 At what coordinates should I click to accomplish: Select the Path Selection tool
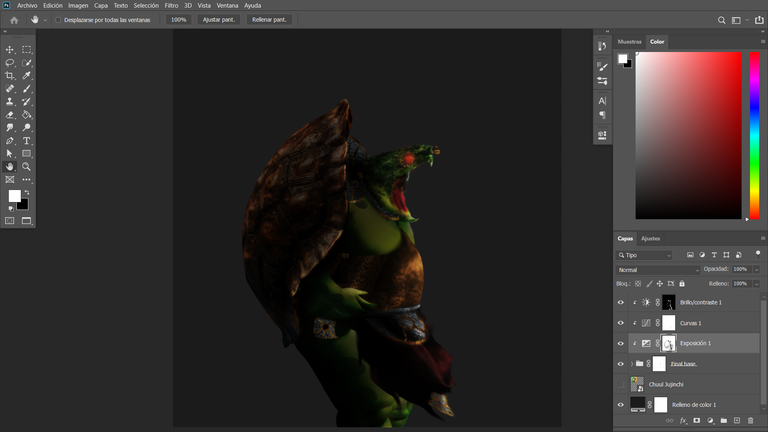coord(9,153)
